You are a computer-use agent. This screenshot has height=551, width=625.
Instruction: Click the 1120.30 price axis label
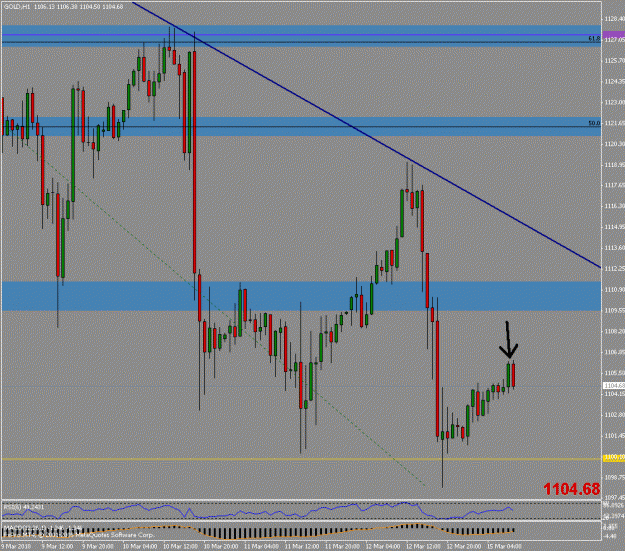tap(614, 144)
